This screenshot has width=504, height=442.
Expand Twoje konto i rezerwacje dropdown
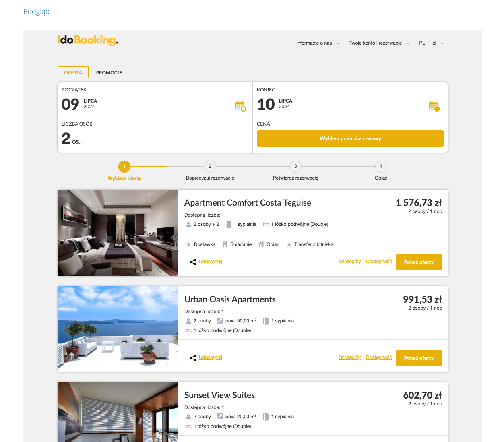(x=379, y=43)
